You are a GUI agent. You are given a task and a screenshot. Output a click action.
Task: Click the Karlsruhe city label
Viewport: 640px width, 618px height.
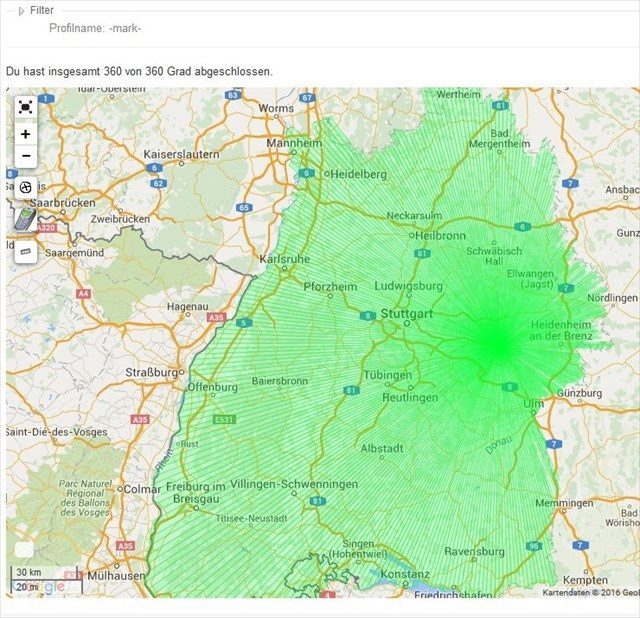click(284, 259)
